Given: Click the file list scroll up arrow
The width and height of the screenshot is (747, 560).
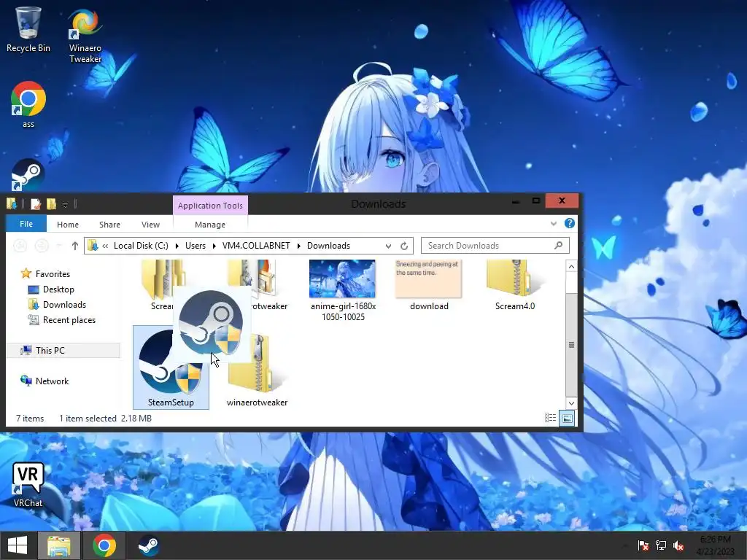Looking at the screenshot, I should [x=571, y=266].
